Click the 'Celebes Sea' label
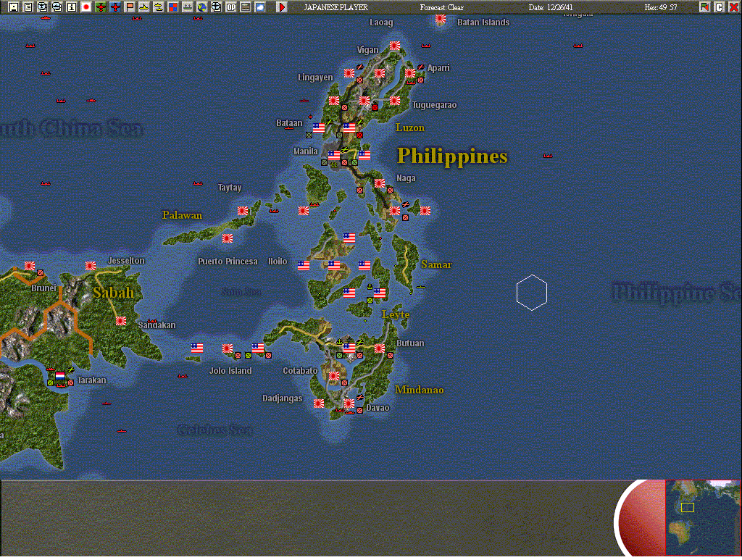 (x=215, y=430)
